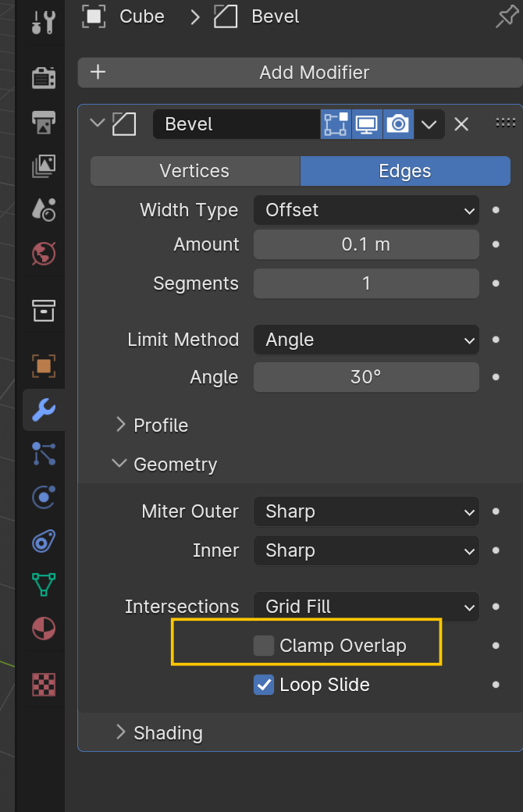
Task: Toggle Bevel modifier edit mode display
Action: [336, 124]
